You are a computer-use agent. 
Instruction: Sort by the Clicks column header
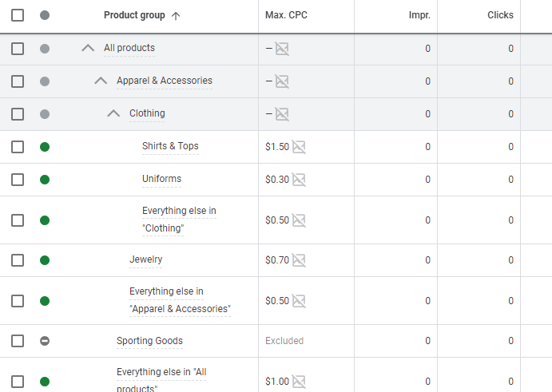click(x=500, y=15)
